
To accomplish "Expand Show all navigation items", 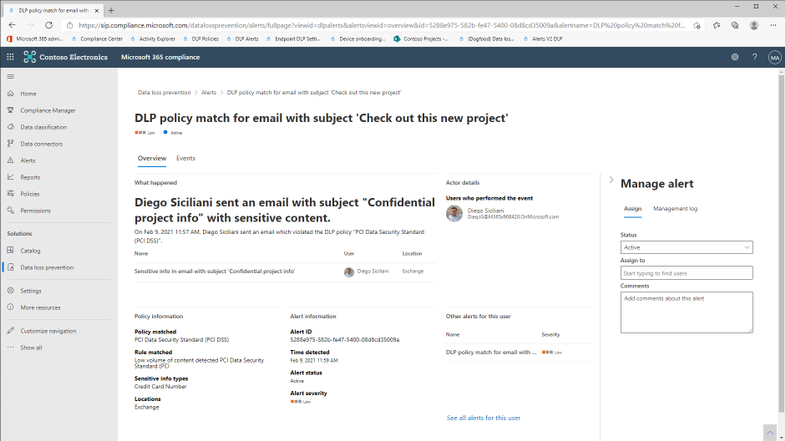I will [x=31, y=347].
